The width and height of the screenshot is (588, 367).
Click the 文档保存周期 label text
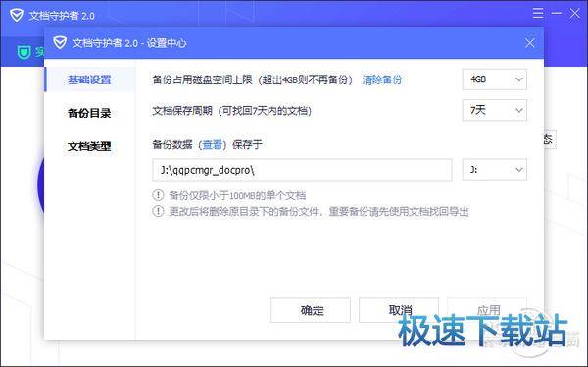coord(182,111)
